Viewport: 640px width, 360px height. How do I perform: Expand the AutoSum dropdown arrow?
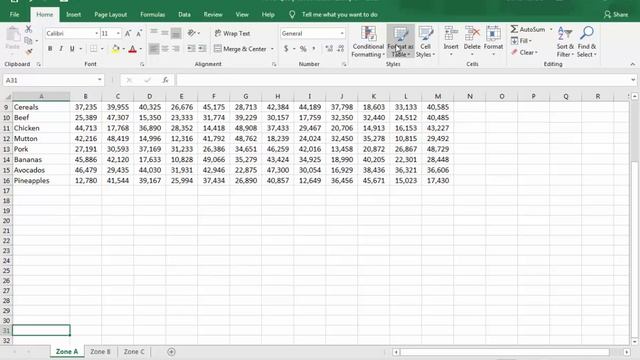click(551, 29)
